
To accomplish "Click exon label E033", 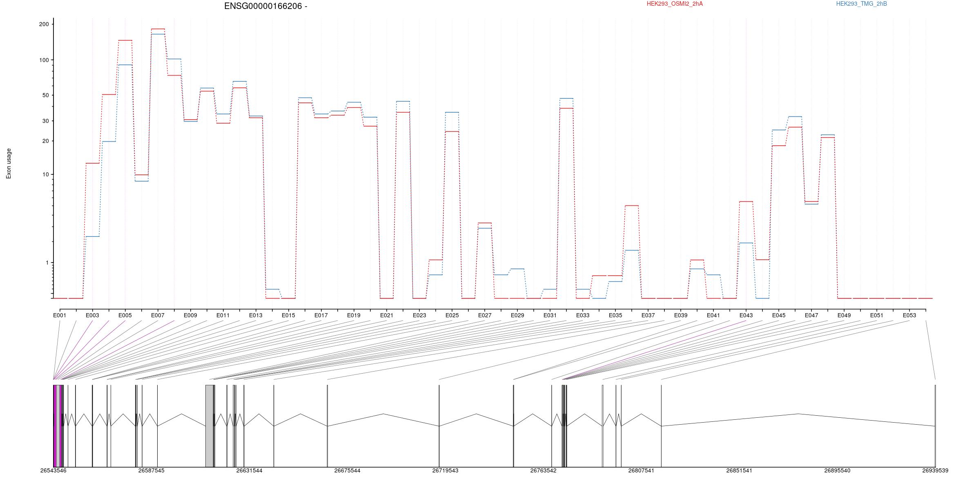I will [x=583, y=315].
